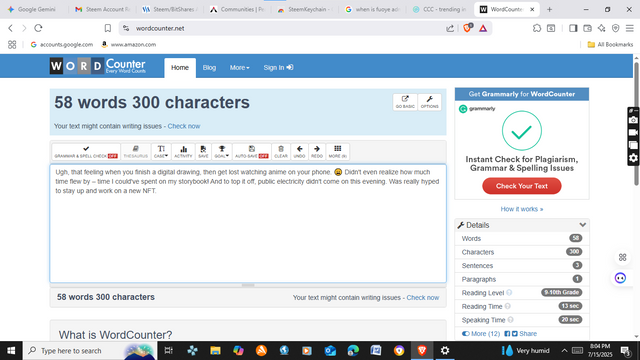Click Check now link in header
This screenshot has height=360, width=640.
click(x=184, y=126)
